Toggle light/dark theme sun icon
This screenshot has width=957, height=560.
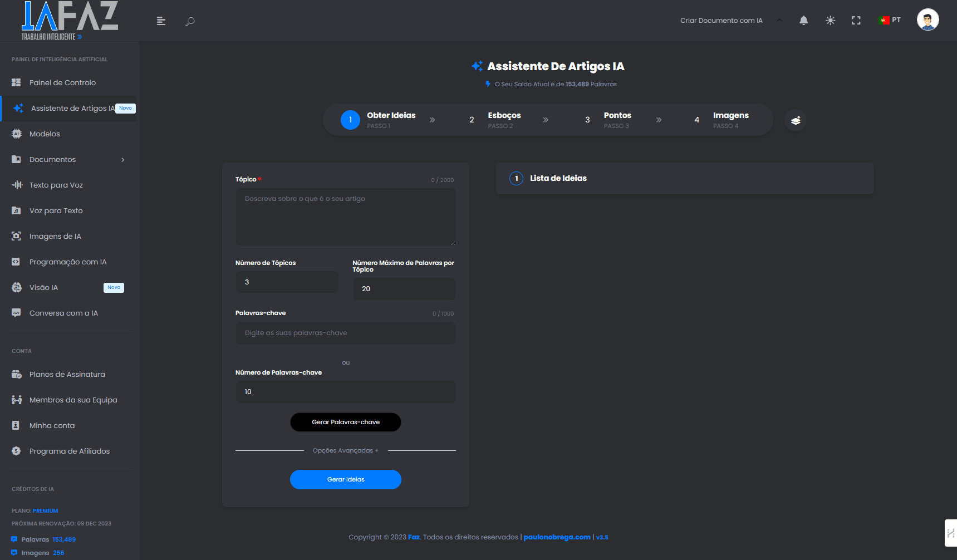click(x=830, y=21)
